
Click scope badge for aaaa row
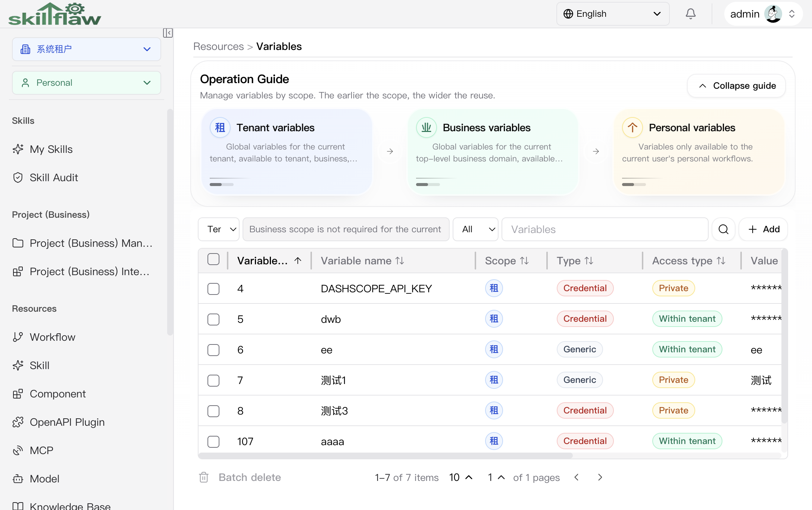click(494, 441)
